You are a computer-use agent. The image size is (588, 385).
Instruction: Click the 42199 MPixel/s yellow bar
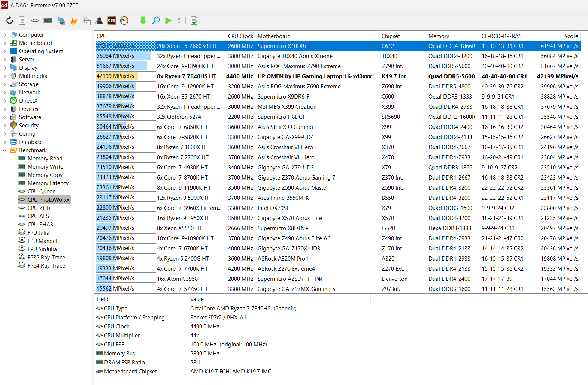tap(126, 76)
